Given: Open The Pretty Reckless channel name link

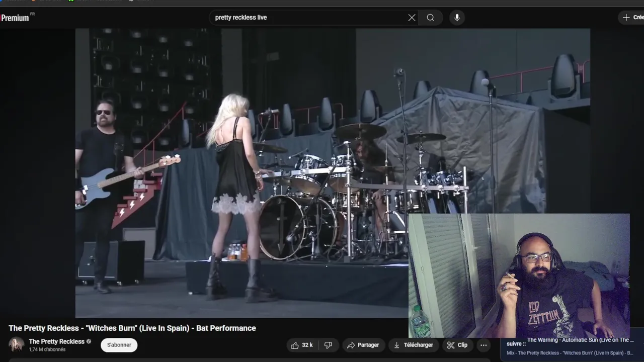Looking at the screenshot, I should click(x=56, y=341).
